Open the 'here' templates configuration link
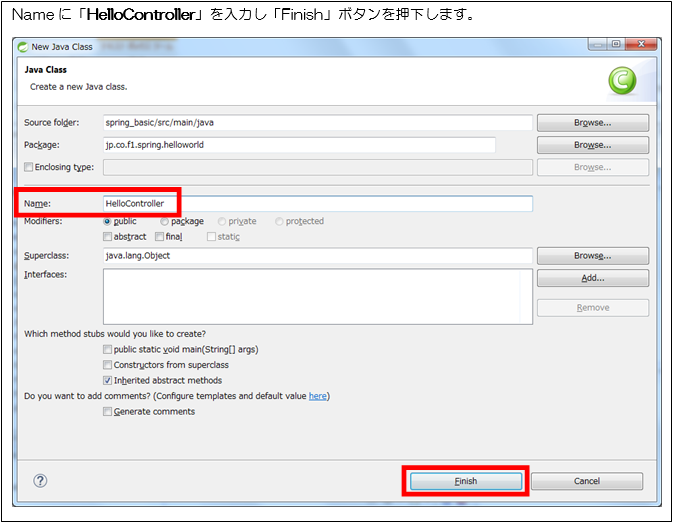The height and width of the screenshot is (523, 673). click(317, 396)
